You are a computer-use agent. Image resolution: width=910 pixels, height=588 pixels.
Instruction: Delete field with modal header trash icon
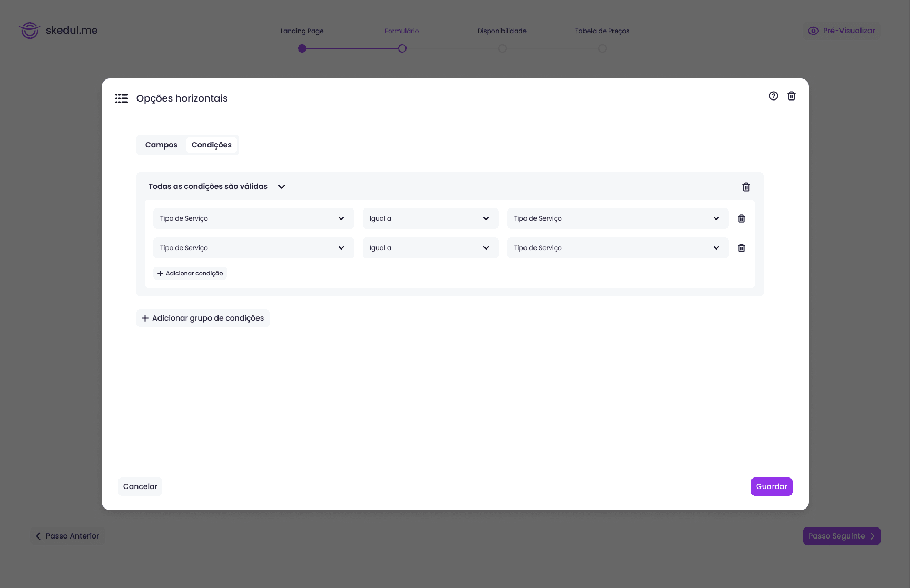(792, 96)
